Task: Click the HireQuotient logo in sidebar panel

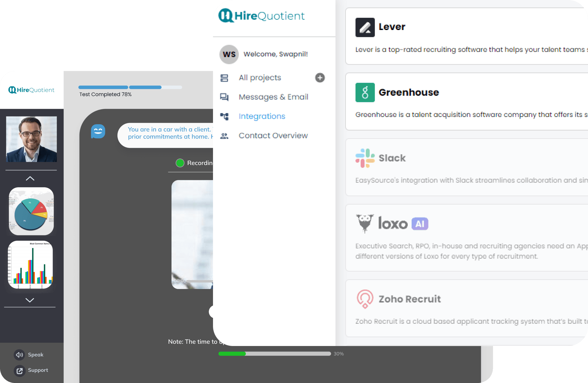Action: tap(261, 15)
